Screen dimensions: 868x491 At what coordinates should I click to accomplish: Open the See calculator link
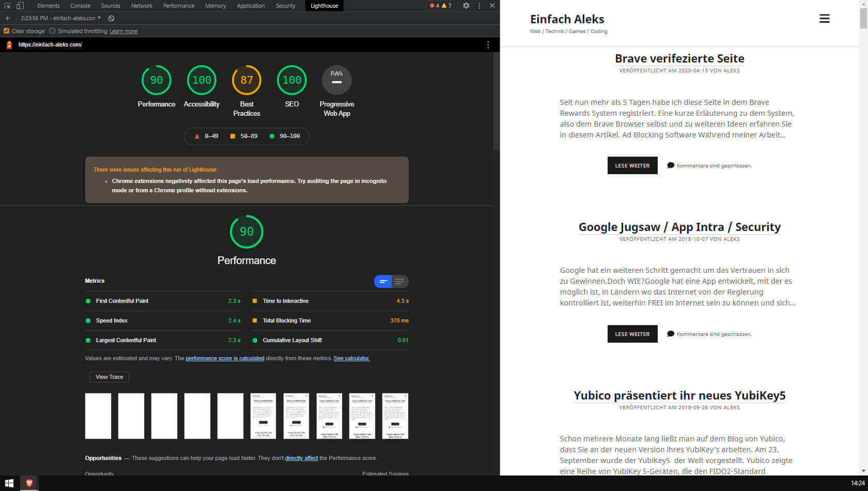click(351, 358)
